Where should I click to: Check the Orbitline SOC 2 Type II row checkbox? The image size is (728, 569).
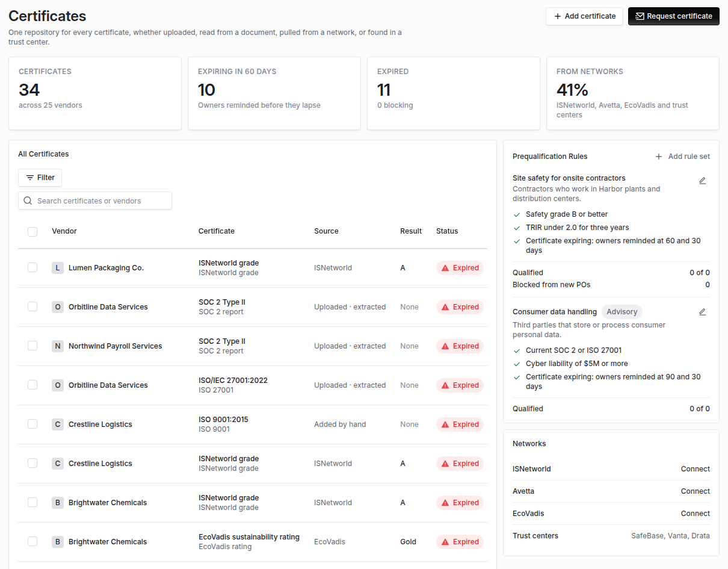tap(32, 306)
